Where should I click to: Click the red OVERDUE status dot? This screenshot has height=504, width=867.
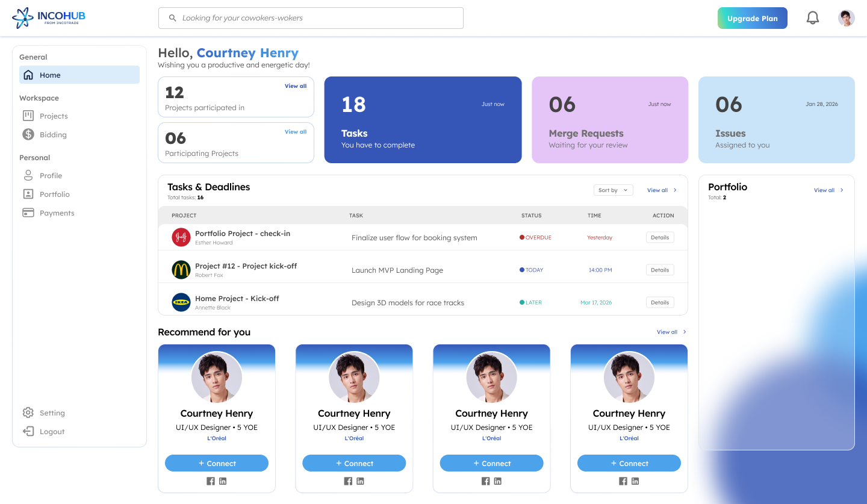[522, 237]
